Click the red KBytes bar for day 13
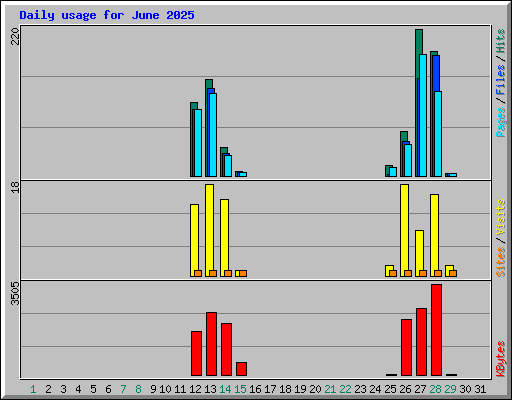The width and height of the screenshot is (512, 400). pos(211,344)
